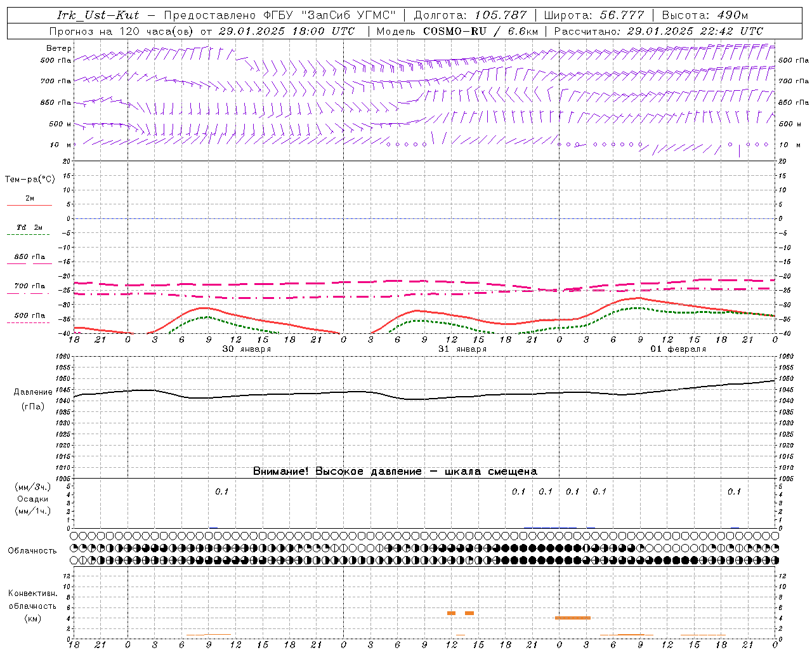The height and width of the screenshot is (650, 812).
Task: Click the 500 гПа temperature legend entry
Action: 30,315
